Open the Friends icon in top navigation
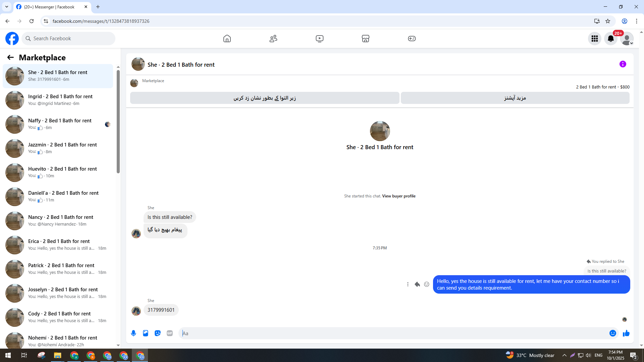 click(x=273, y=39)
